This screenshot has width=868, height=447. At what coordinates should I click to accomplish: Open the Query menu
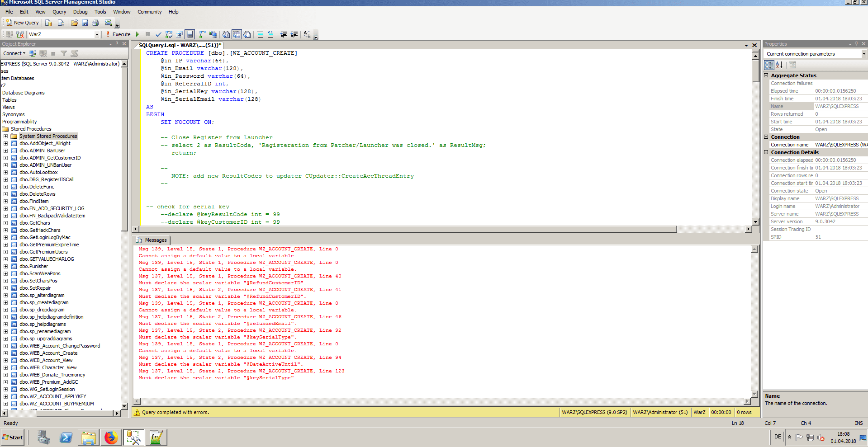(x=59, y=12)
